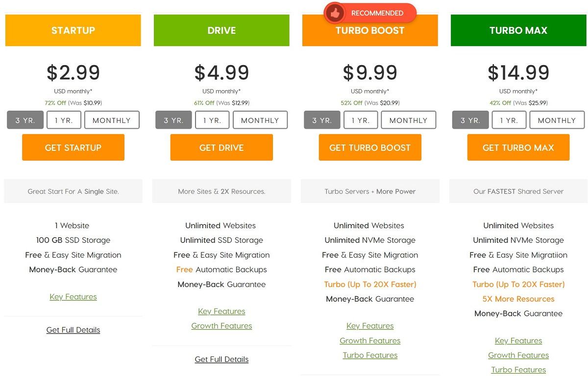Click the STARTUP plan header
The image size is (588, 380).
click(73, 30)
